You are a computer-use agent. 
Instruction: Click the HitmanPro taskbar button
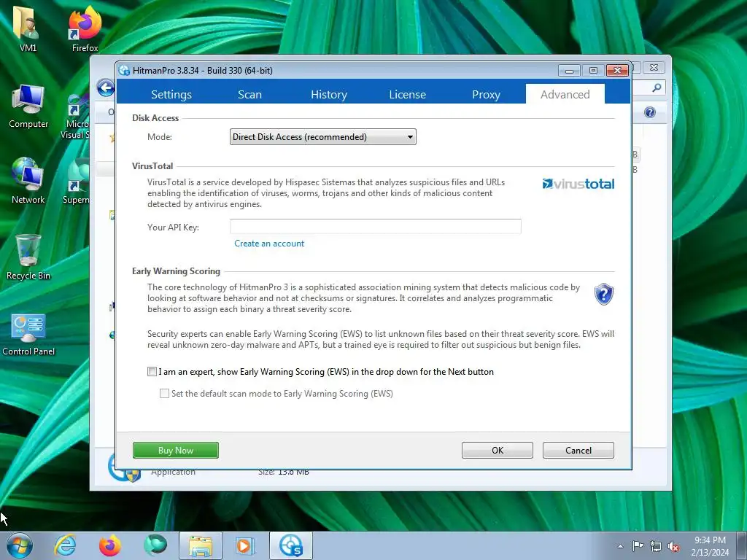click(291, 545)
